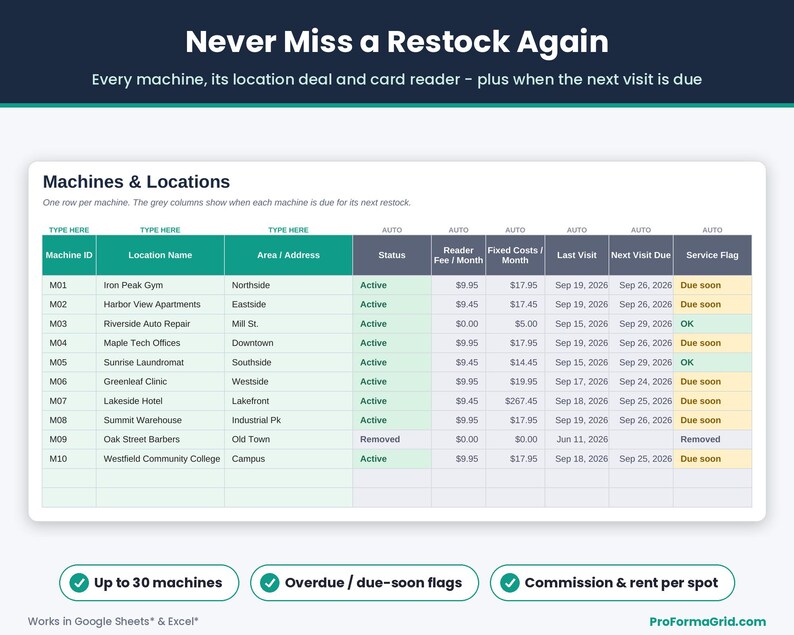This screenshot has height=635, width=794.
Task: Click the Removed service flag cell
Action: (x=712, y=440)
